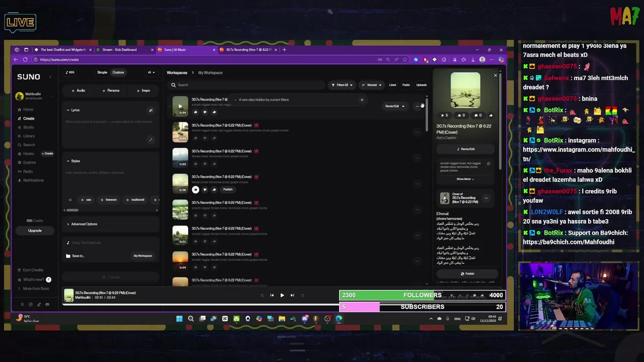This screenshot has width=644, height=362.
Task: Dismiss the '4 new clips hidden' notice
Action: [x=362, y=100]
